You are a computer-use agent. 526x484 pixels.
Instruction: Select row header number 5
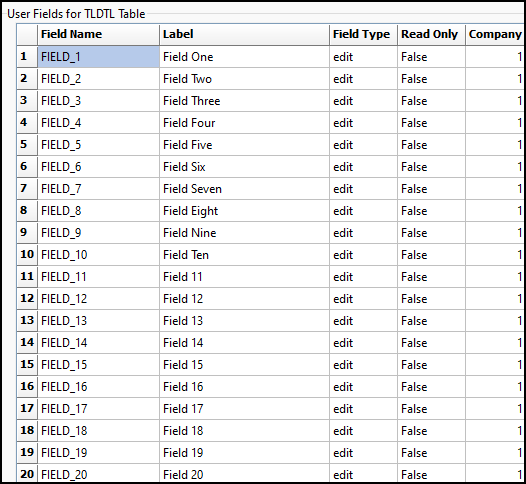pyautogui.click(x=27, y=144)
